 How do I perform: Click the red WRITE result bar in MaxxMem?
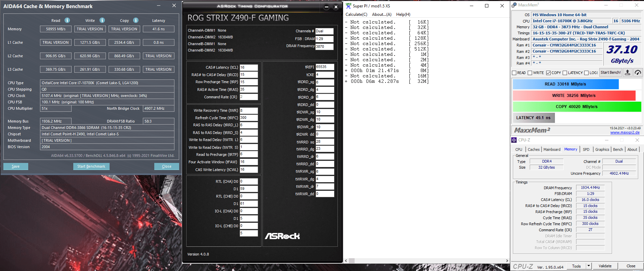click(574, 96)
